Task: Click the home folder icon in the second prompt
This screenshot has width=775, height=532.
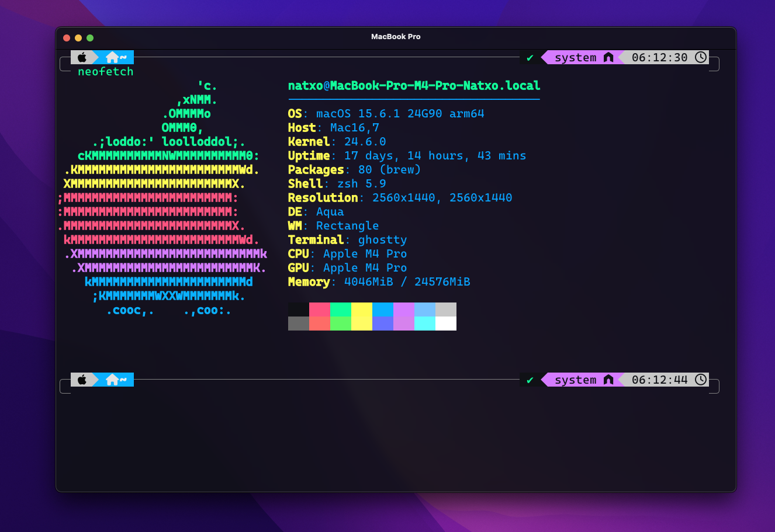Action: coord(112,380)
